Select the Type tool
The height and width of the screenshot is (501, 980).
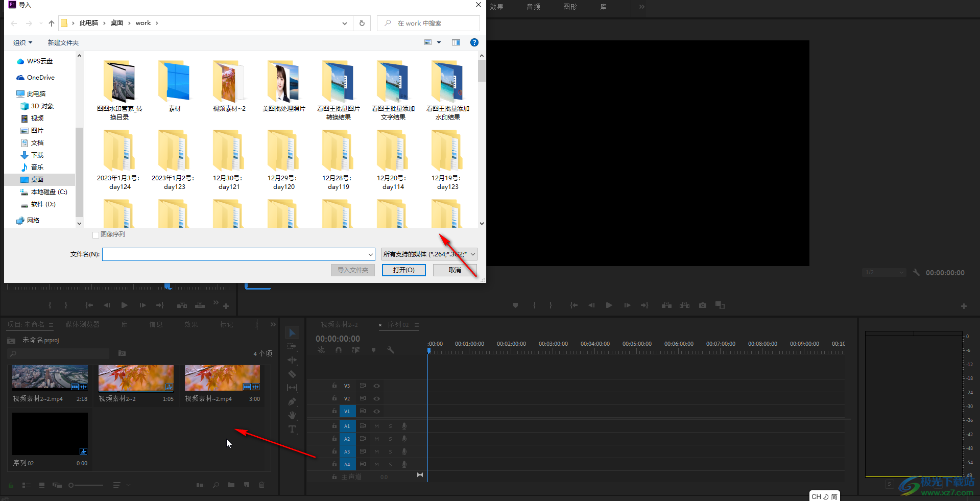click(x=292, y=429)
